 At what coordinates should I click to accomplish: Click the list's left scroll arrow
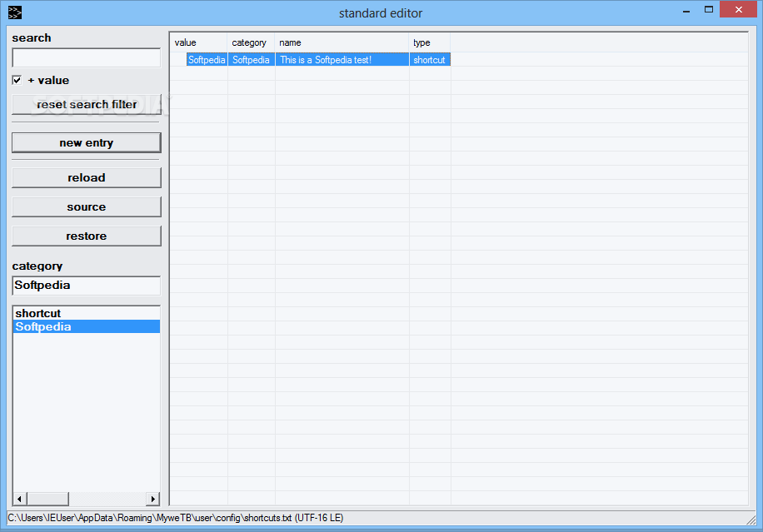tap(19, 499)
